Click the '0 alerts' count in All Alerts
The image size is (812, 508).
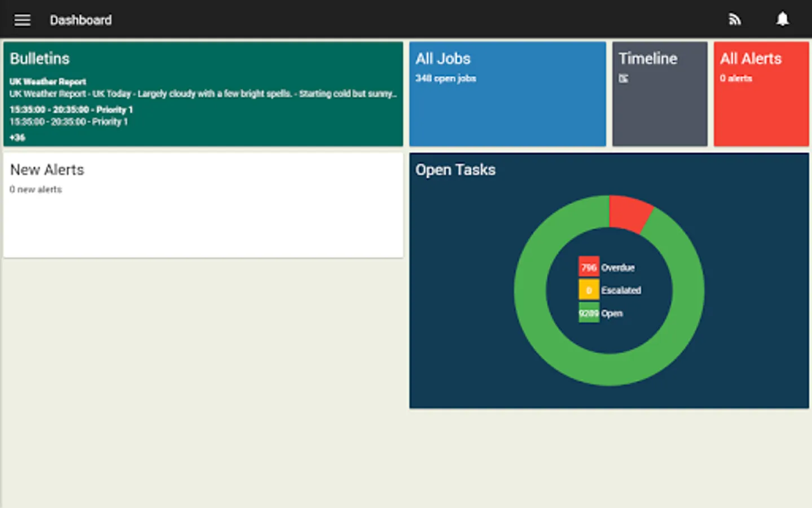(x=736, y=78)
